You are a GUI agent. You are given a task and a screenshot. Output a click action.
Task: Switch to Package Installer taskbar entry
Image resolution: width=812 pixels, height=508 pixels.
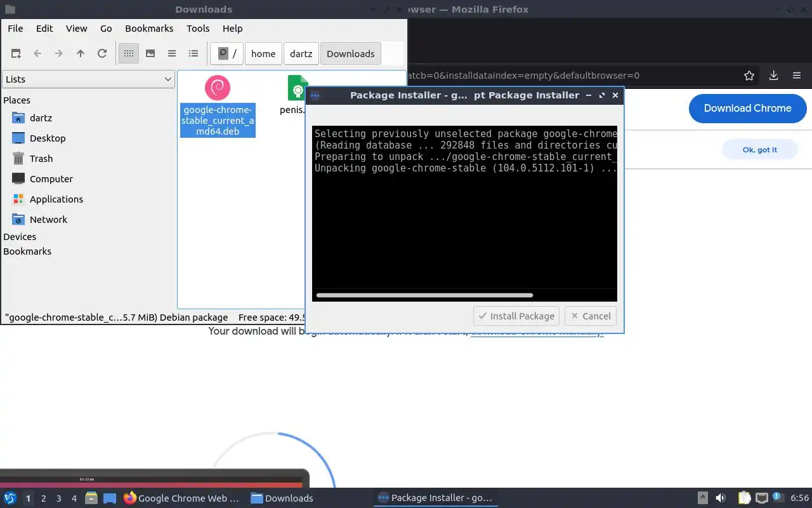point(435,498)
